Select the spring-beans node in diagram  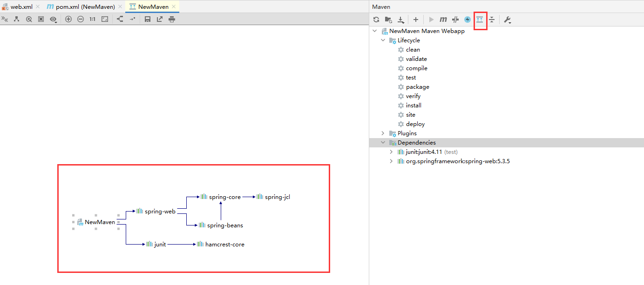coord(221,225)
